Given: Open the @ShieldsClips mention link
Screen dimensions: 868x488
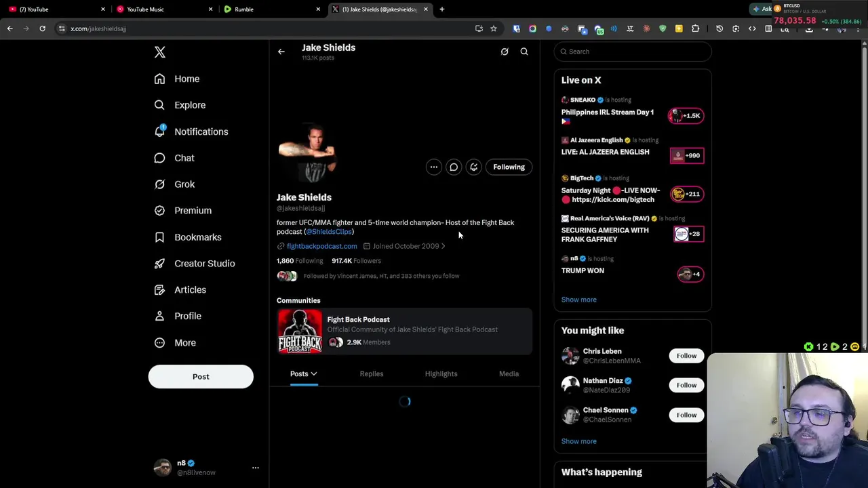Looking at the screenshot, I should click(329, 232).
